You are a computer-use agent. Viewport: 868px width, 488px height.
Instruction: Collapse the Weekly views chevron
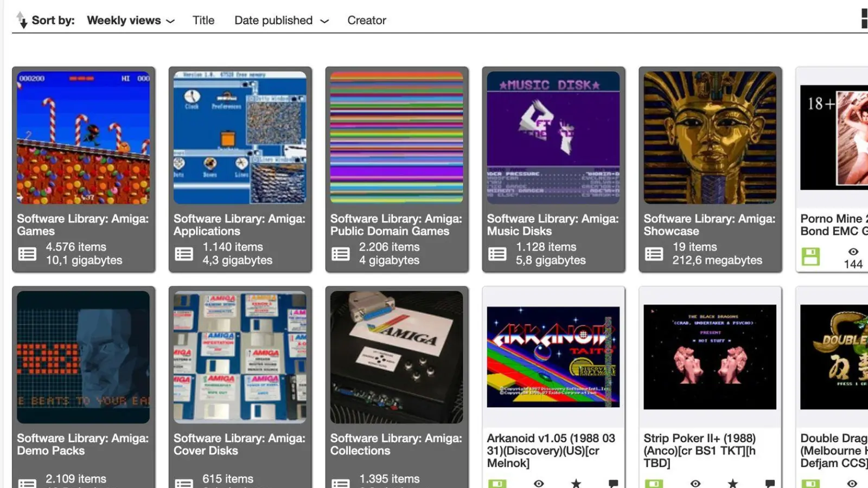point(170,21)
